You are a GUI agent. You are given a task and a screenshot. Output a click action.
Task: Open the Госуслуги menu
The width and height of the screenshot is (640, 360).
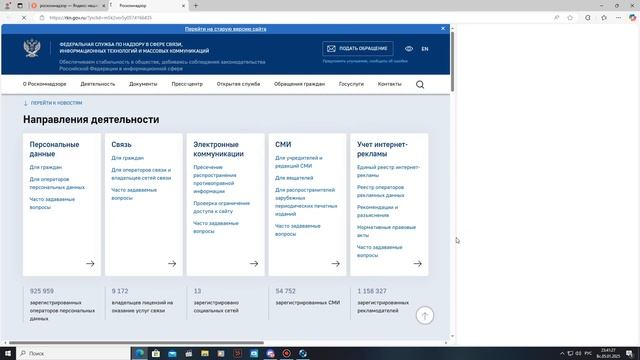tap(351, 84)
